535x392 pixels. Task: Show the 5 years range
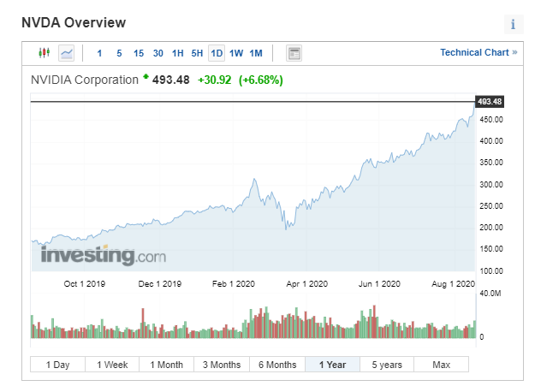pos(387,365)
